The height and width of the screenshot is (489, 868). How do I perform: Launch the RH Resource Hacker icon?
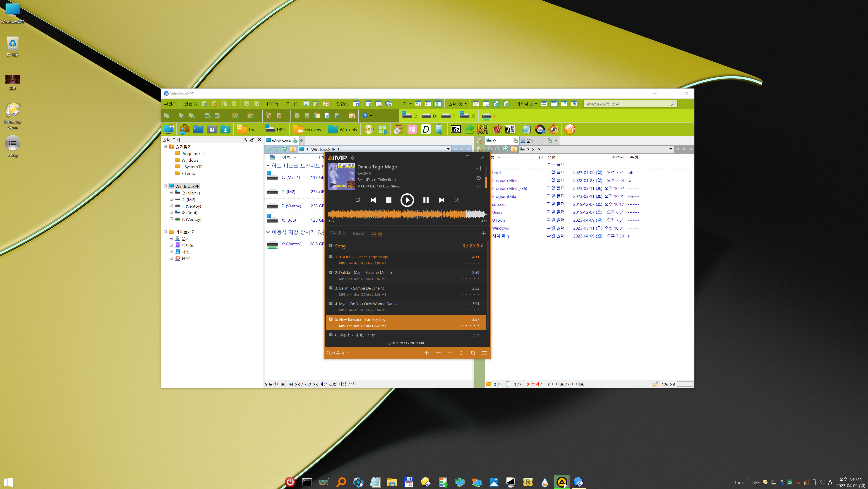(482, 129)
